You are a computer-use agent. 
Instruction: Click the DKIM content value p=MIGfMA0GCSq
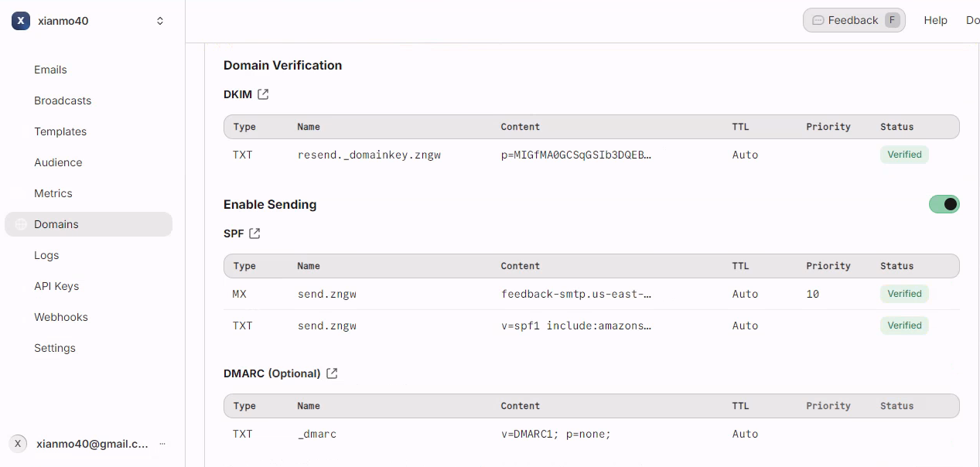[575, 155]
